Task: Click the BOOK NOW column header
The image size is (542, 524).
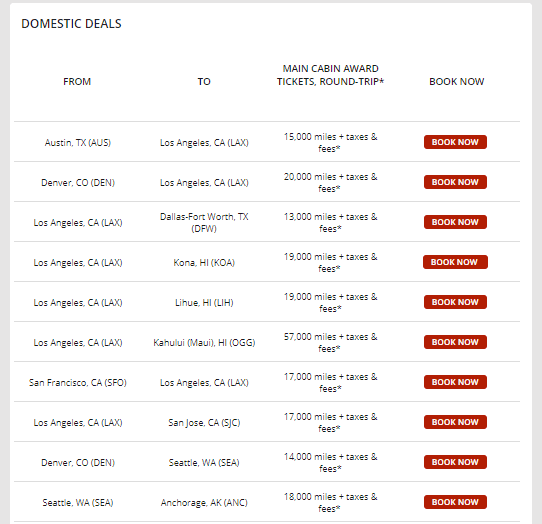Action: 457,82
